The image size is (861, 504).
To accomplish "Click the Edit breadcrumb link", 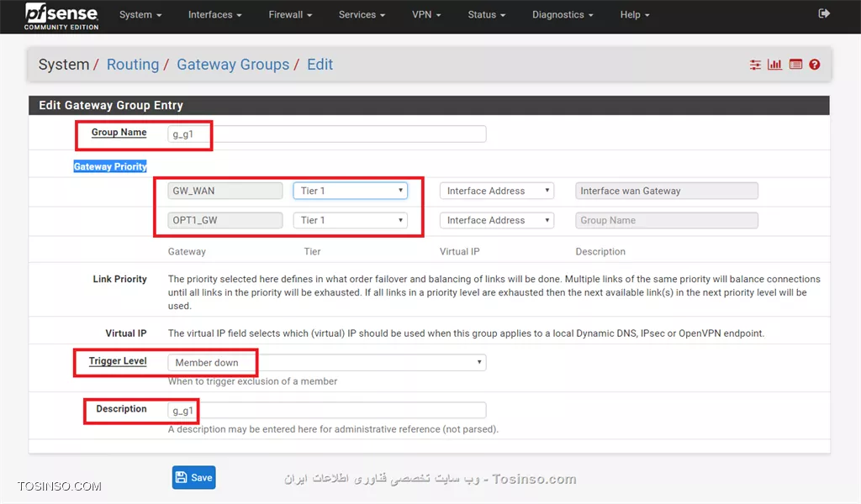I will [x=320, y=65].
